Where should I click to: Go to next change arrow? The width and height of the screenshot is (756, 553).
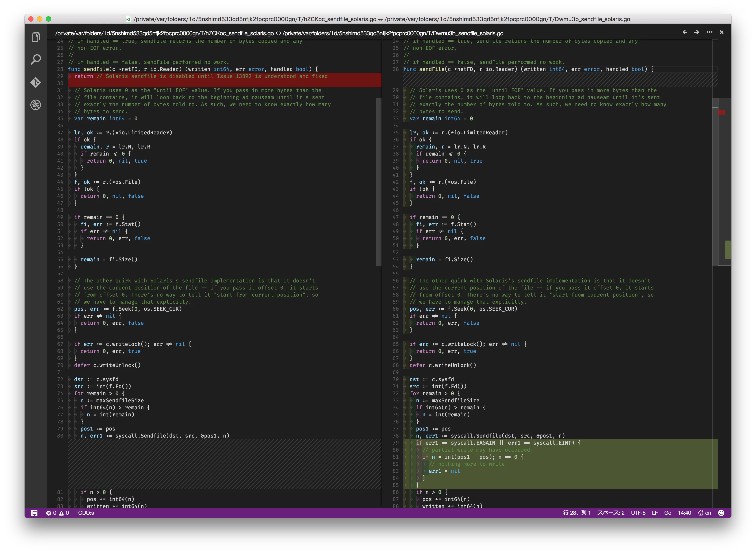pos(697,32)
